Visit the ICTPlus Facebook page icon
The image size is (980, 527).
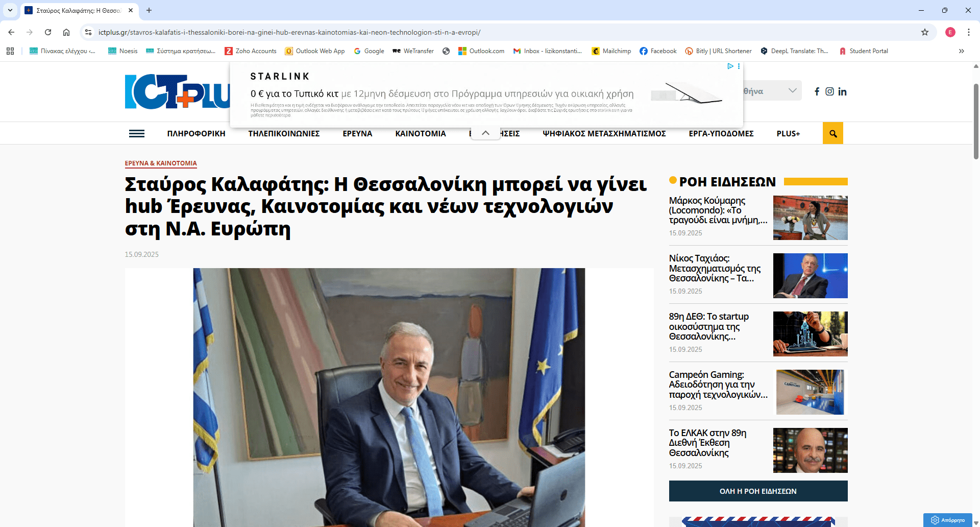817,91
